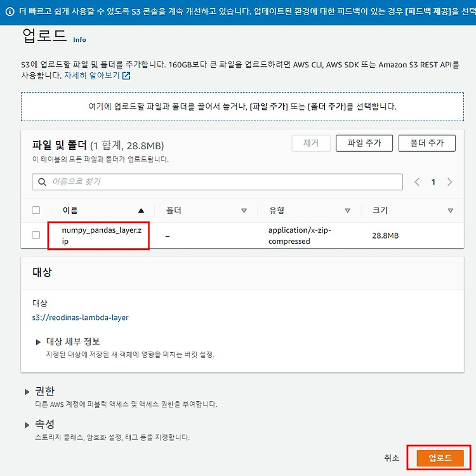Open the external link icon beside 자세히 알아보기
This screenshot has width=476, height=476.
pyautogui.click(x=126, y=76)
